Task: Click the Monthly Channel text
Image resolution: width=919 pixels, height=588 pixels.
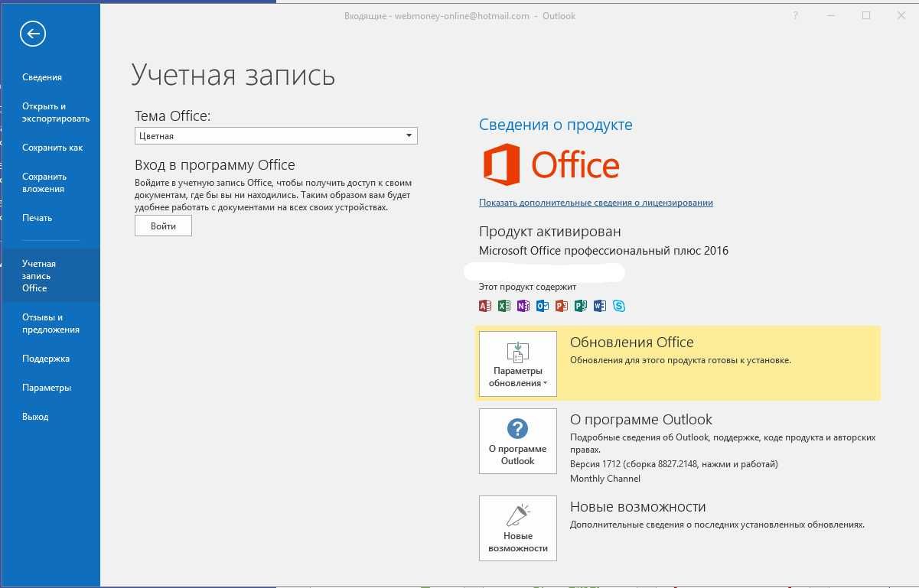Action: coord(605,479)
